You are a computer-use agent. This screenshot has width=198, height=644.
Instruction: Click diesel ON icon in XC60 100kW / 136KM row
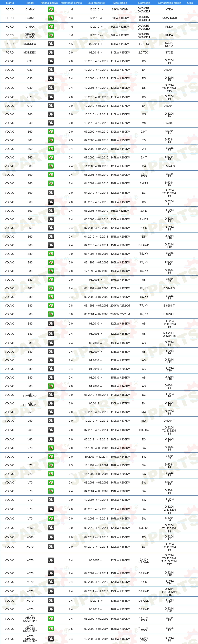pyautogui.click(x=51, y=537)
